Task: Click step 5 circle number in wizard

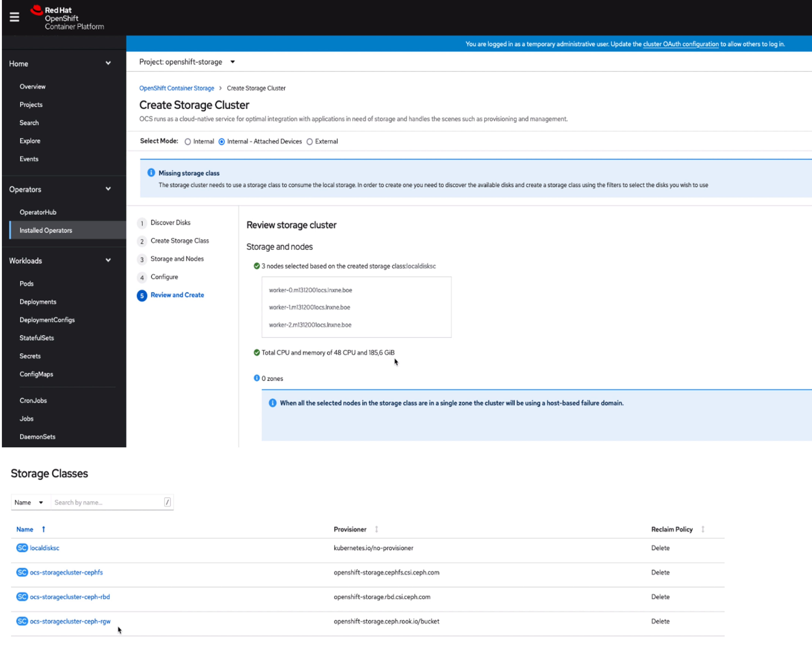Action: coord(142,295)
